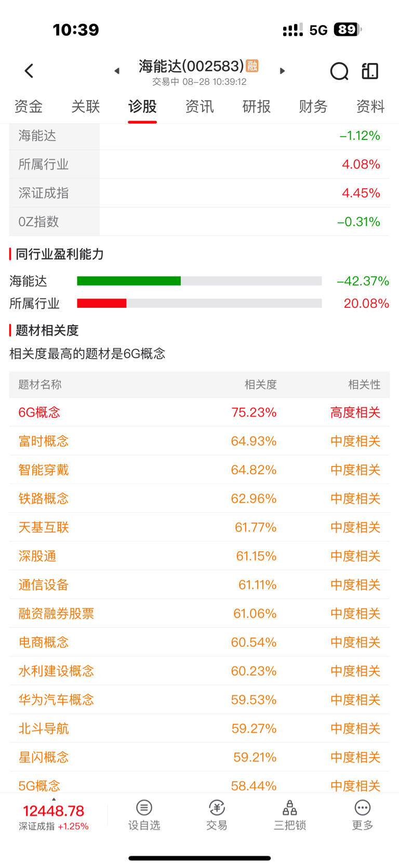Open the layout panel icon at top right
The height and width of the screenshot is (868, 399).
pyautogui.click(x=370, y=71)
